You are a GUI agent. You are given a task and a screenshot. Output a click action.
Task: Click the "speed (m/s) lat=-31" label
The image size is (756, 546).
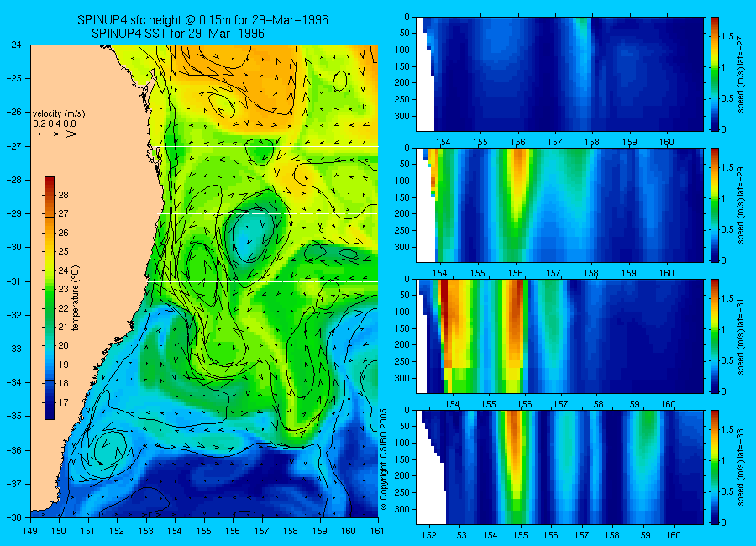click(x=741, y=336)
